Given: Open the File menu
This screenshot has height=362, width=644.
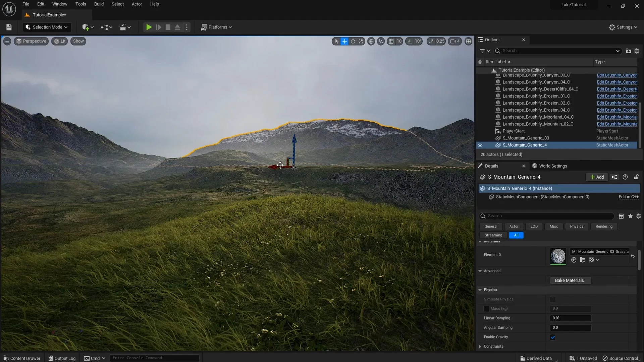Looking at the screenshot, I should pos(26,4).
